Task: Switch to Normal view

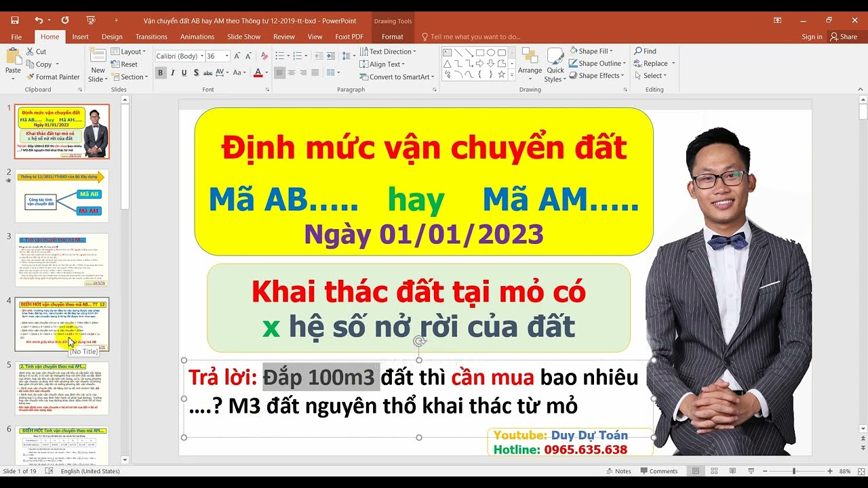Action: [696, 471]
